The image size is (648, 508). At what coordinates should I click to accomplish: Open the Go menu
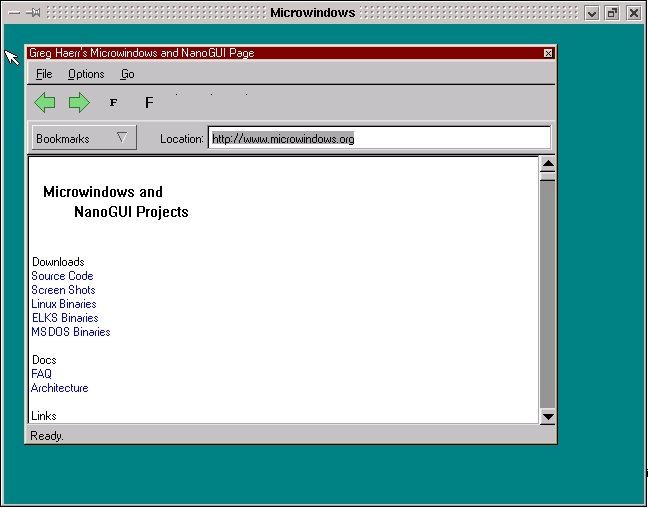click(x=127, y=74)
